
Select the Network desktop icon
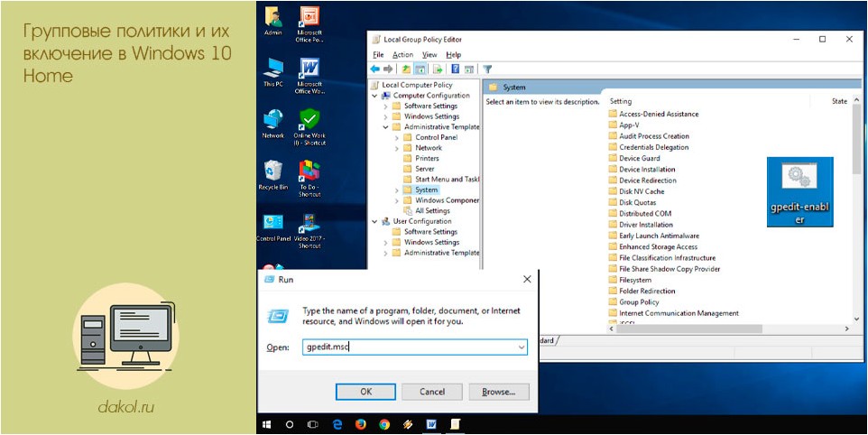point(272,124)
